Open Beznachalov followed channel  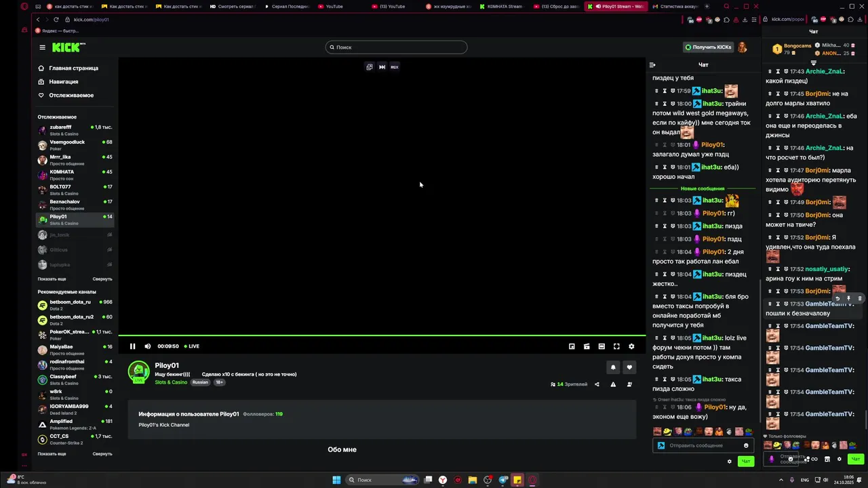[x=75, y=205]
